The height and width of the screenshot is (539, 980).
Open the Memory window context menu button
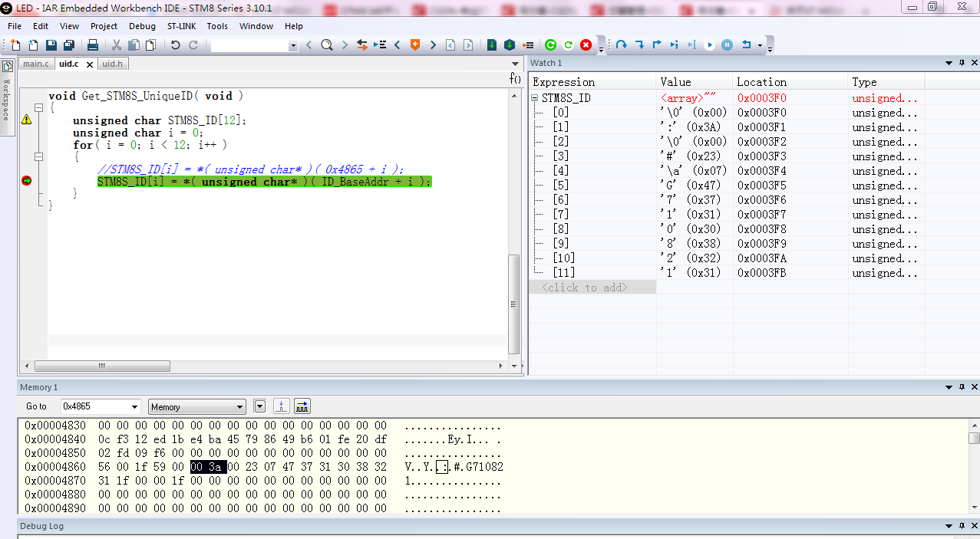(x=259, y=406)
